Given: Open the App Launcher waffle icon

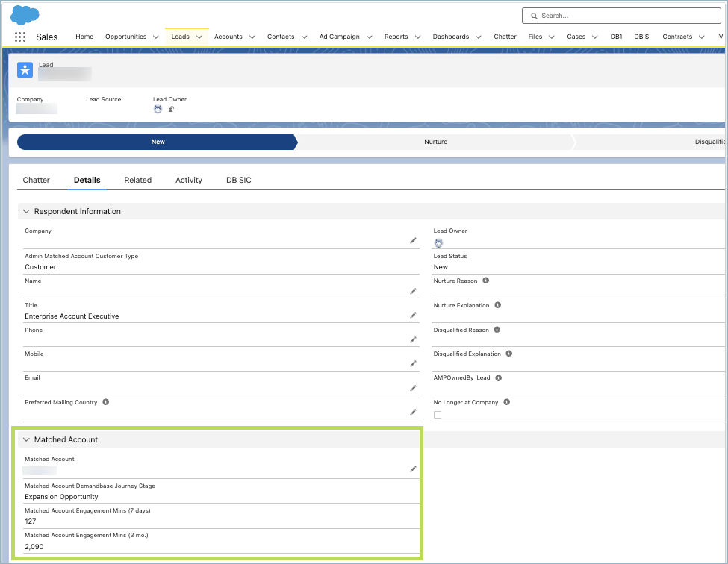Looking at the screenshot, I should coord(19,36).
